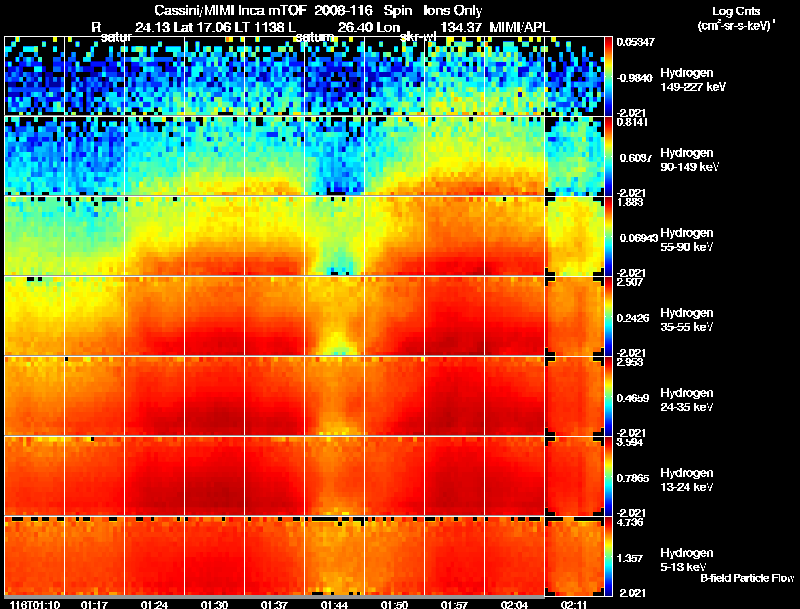The height and width of the screenshot is (609, 800).
Task: Click the 02:04 time axis label
Action: click(514, 605)
